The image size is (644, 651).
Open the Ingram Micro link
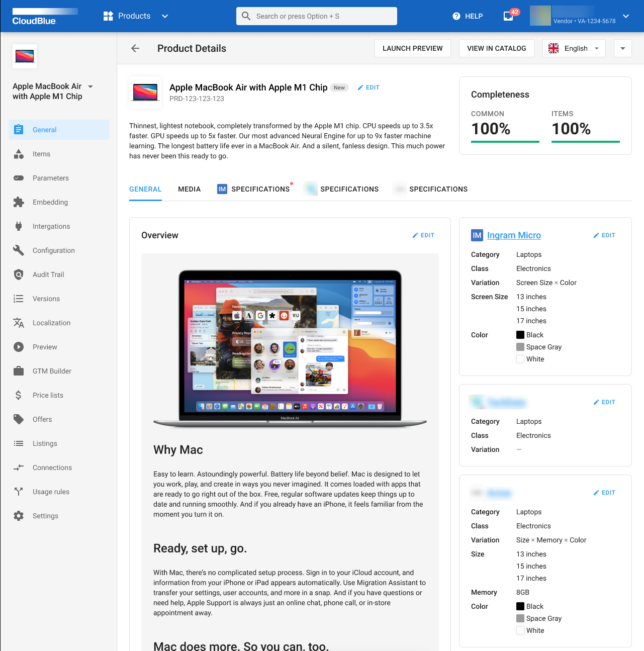514,235
